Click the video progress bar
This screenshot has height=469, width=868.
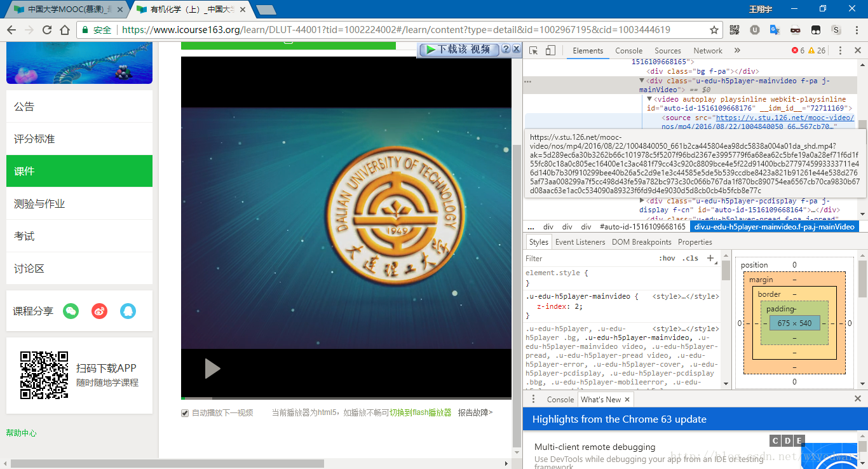[346, 398]
